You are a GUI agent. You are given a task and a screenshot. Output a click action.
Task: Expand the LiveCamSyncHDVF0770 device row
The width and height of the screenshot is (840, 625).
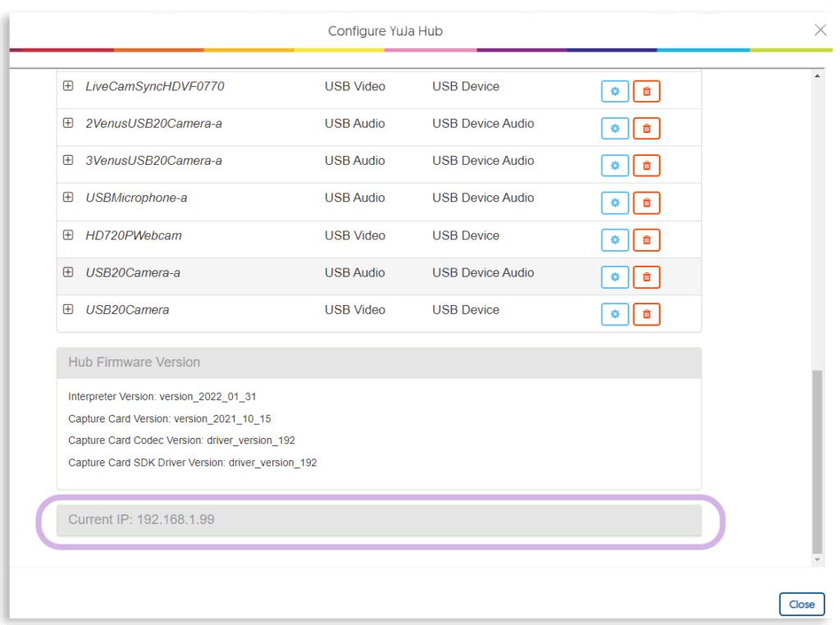pos(68,85)
